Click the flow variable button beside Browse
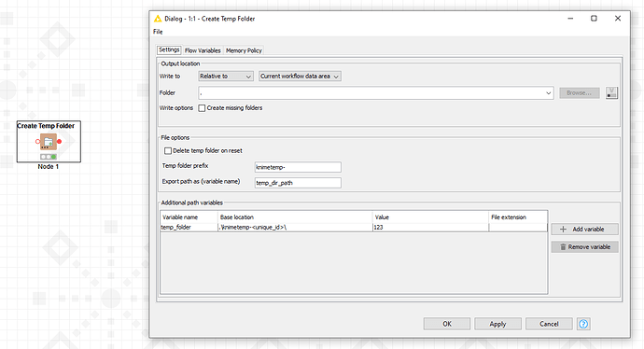Screen dimensions: 644x349 click(611, 92)
